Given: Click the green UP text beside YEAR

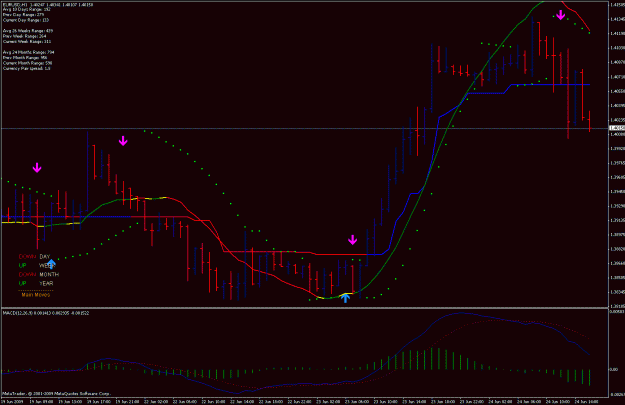Looking at the screenshot, I should pyautogui.click(x=22, y=283).
